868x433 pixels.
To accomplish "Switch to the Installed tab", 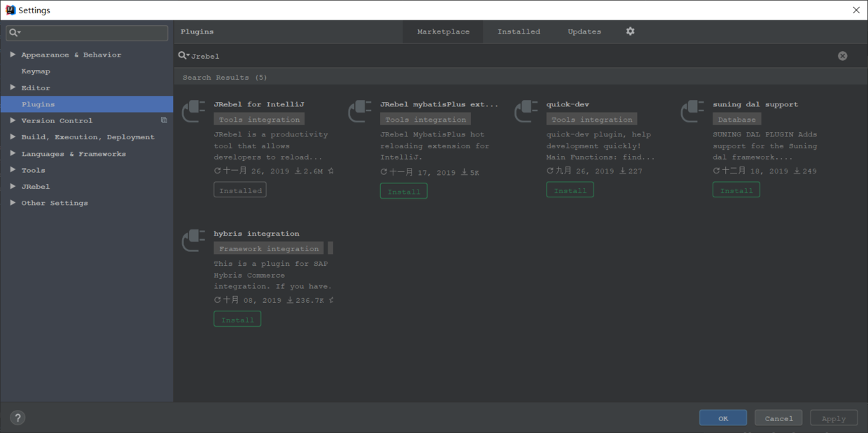I will [519, 31].
